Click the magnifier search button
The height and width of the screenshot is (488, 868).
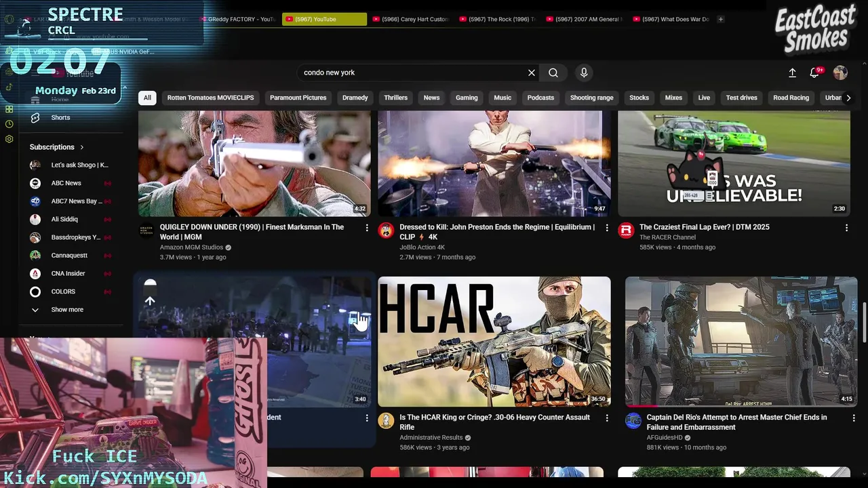pos(553,73)
